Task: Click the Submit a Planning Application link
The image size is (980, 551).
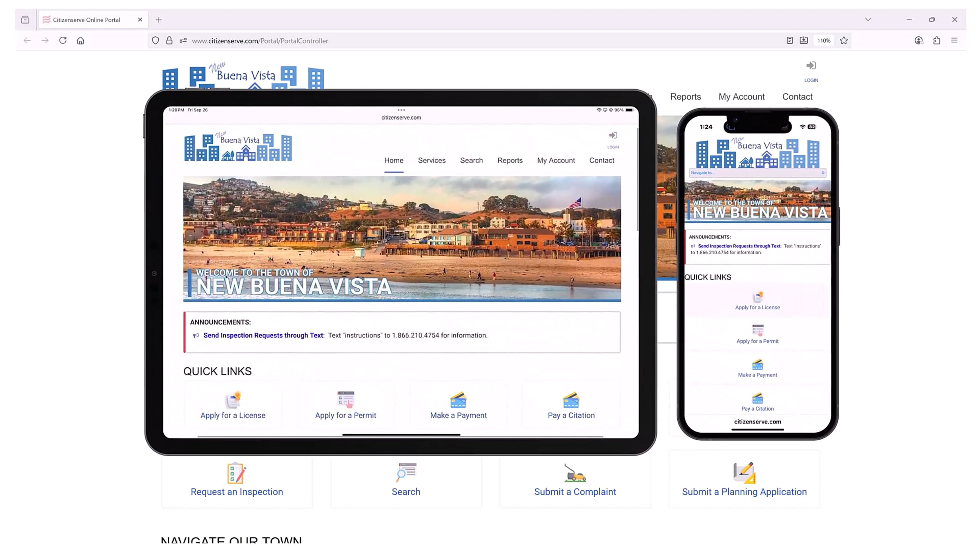Action: [x=744, y=492]
